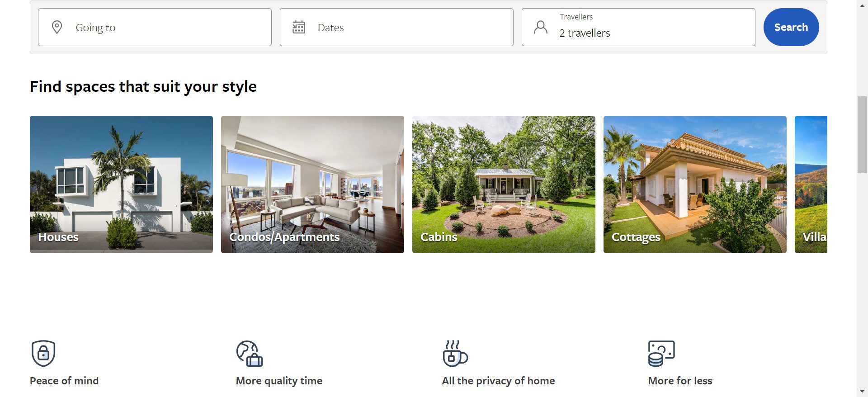This screenshot has height=397, width=868.
Task: Open the Travellers selector showing 2 travellers
Action: [x=638, y=27]
